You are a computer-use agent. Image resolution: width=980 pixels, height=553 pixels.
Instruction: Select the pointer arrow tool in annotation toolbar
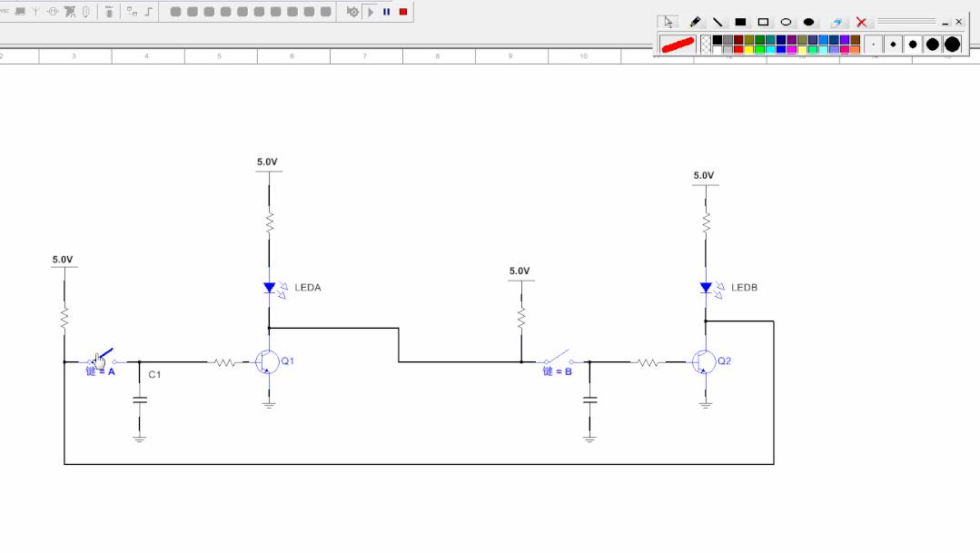tap(668, 22)
